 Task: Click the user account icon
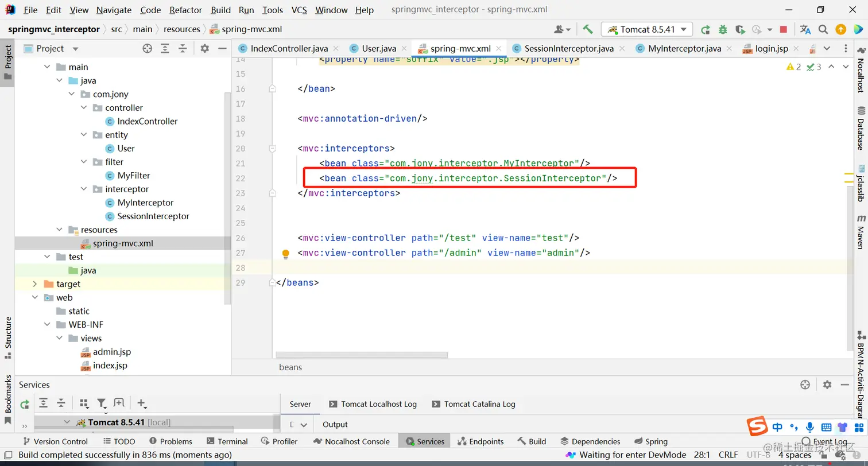(562, 29)
